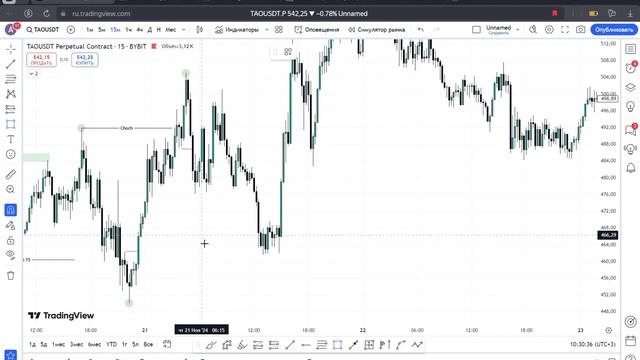640x360 pixels.
Task: Open calendar panel in right sidebar
Action: 631,340
